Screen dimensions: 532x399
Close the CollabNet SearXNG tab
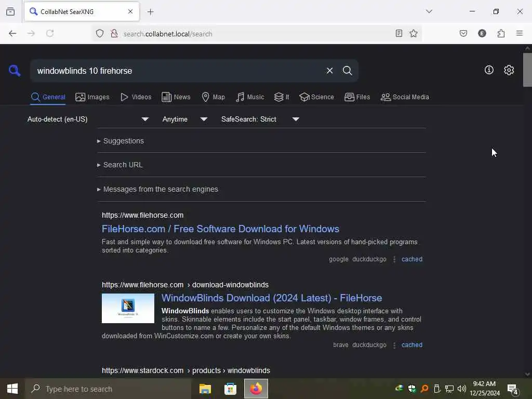tap(130, 11)
